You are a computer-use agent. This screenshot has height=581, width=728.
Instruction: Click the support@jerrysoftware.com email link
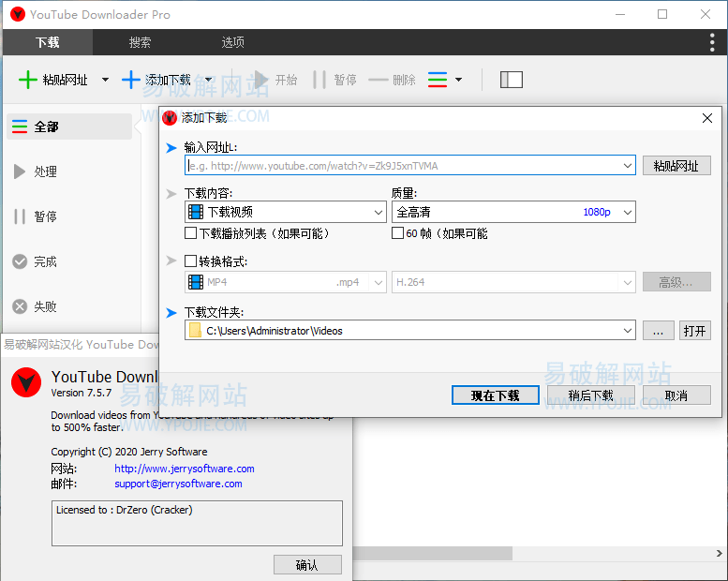pos(178,484)
